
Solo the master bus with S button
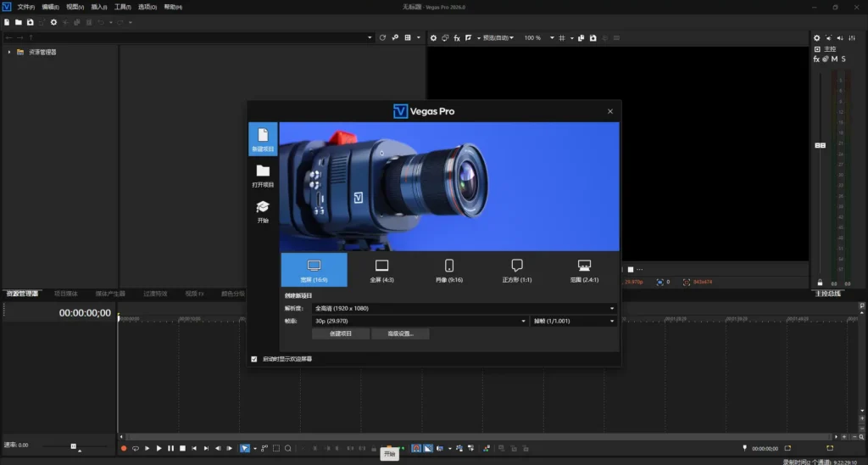[x=843, y=59]
